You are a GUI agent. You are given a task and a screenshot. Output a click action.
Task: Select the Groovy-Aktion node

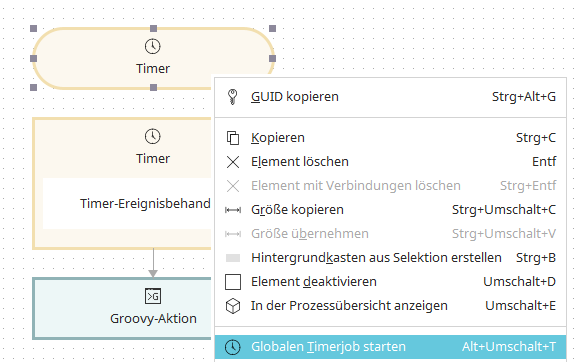coord(122,308)
